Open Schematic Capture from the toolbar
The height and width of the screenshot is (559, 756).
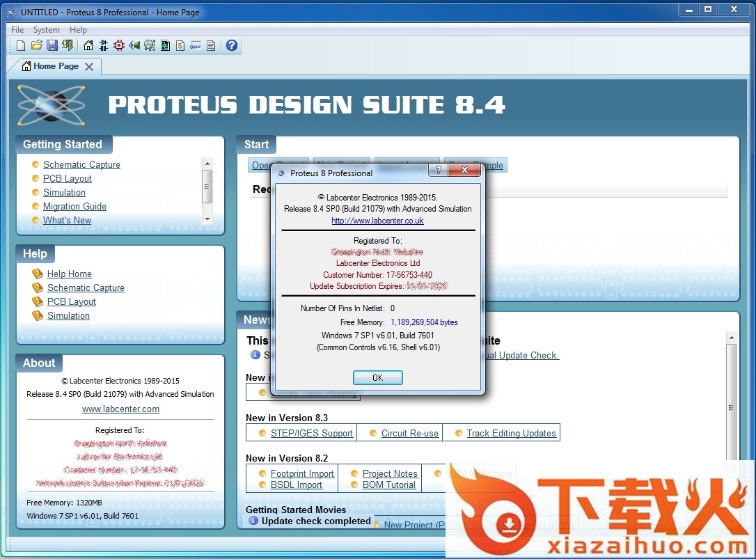coord(104,46)
